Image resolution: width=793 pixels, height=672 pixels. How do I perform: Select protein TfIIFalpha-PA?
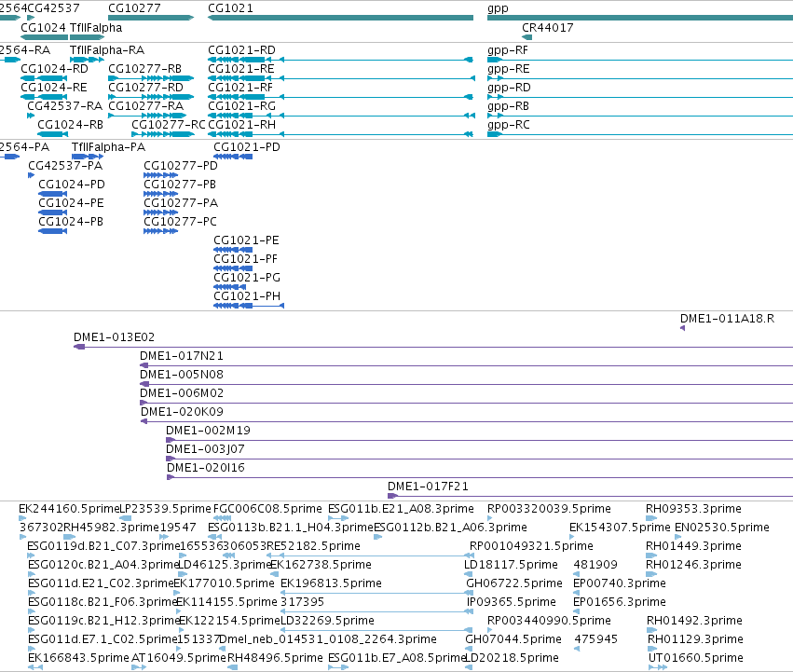pyautogui.click(x=108, y=147)
